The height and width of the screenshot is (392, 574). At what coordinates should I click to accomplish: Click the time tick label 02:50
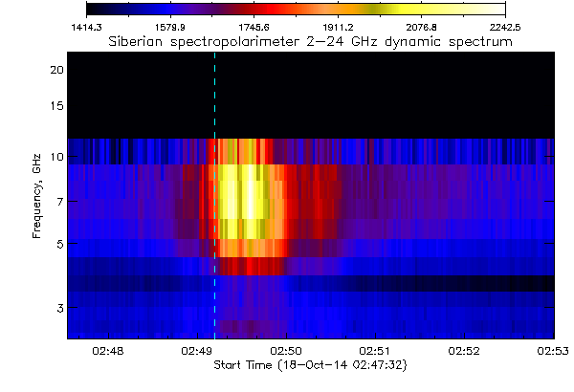pos(286,351)
